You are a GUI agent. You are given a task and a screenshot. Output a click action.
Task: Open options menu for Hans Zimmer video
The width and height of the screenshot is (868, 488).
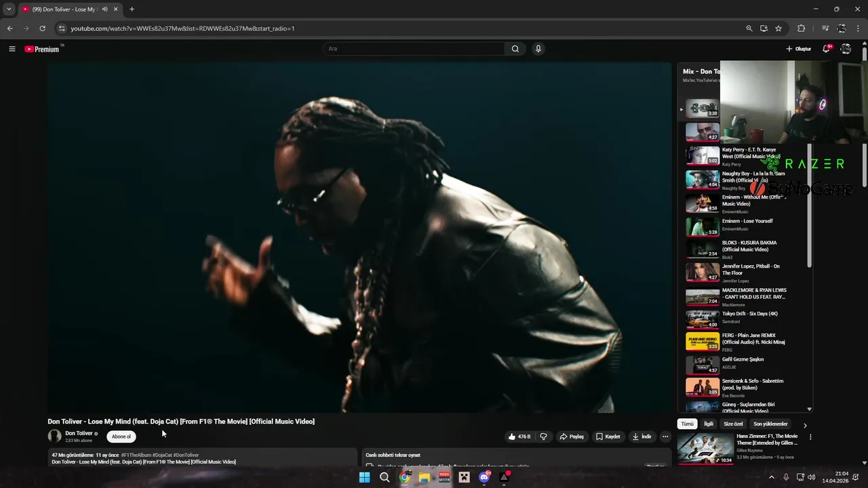click(x=810, y=437)
